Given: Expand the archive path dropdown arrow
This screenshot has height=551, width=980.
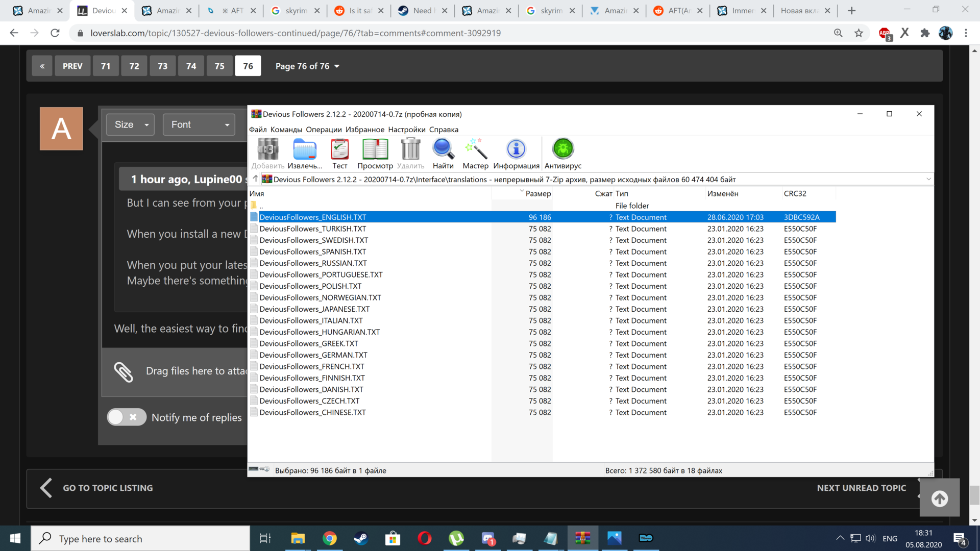Looking at the screenshot, I should (928, 179).
